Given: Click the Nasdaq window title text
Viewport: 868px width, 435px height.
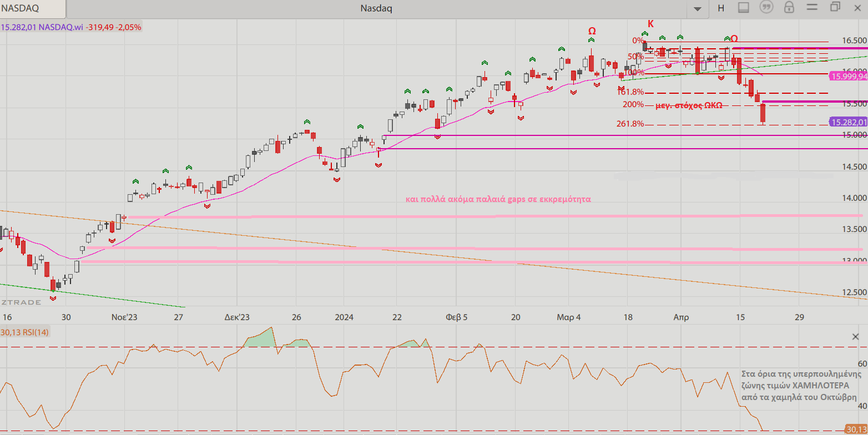Looking at the screenshot, I should [x=377, y=8].
